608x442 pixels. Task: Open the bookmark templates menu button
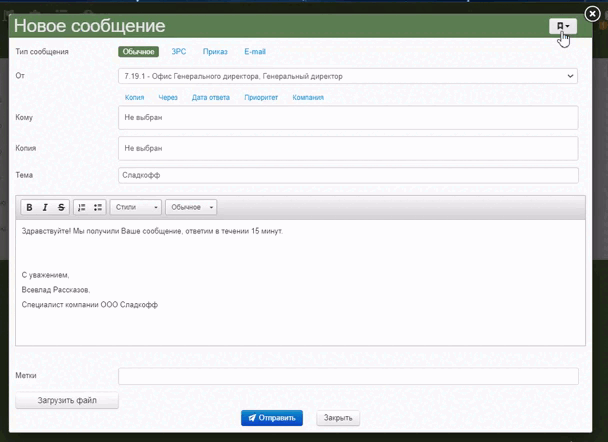[x=563, y=26]
